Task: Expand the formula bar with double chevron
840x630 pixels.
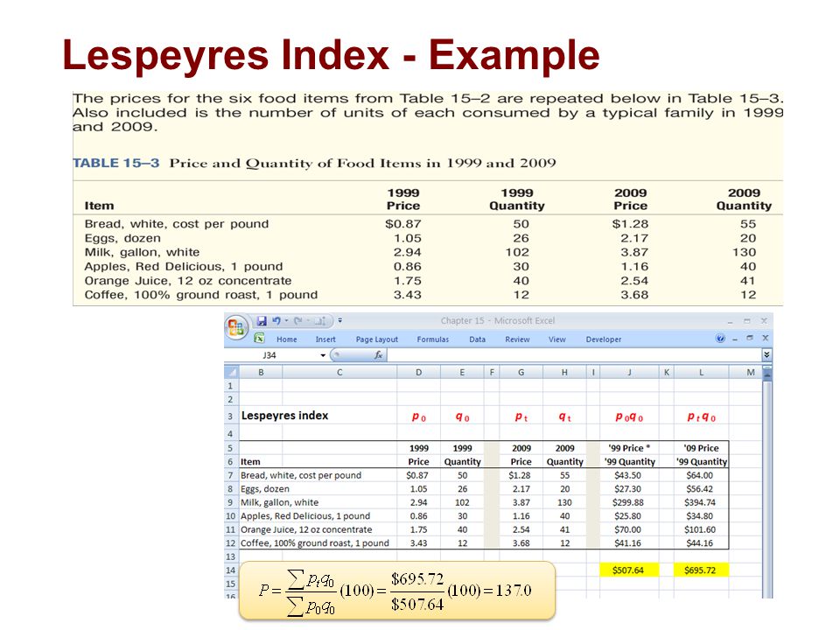Action: 766,354
